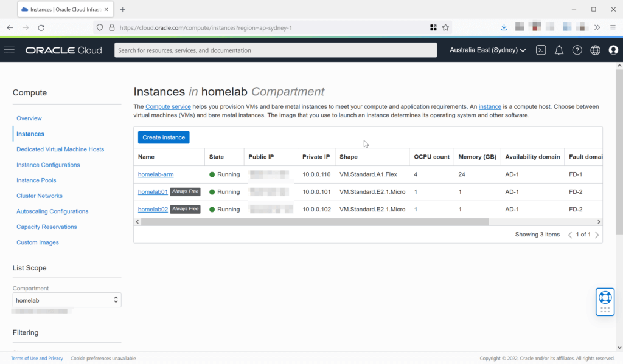Click the OCPU count column header

pos(431,157)
